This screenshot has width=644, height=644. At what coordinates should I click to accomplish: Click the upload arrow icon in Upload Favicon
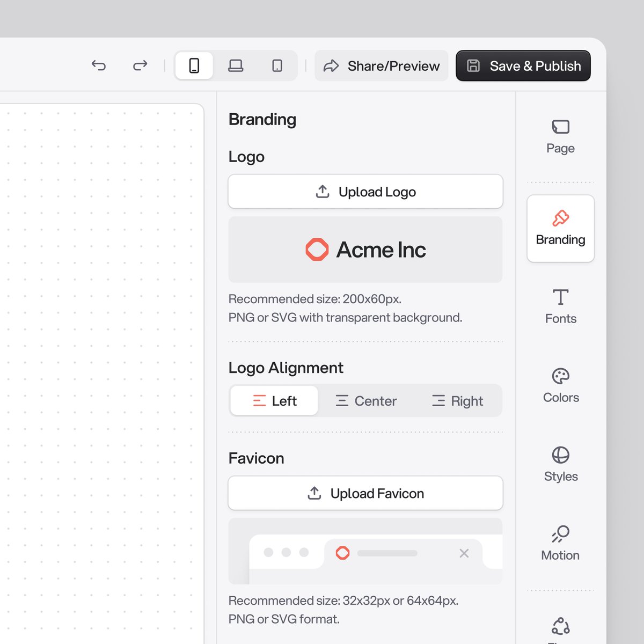coord(314,493)
